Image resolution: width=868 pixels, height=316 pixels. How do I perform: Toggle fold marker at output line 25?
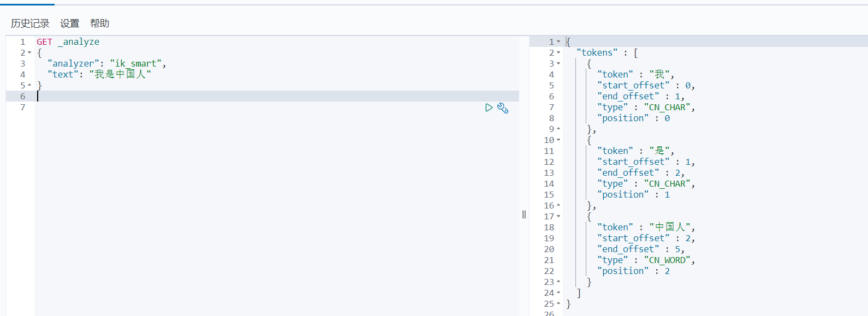pos(558,303)
